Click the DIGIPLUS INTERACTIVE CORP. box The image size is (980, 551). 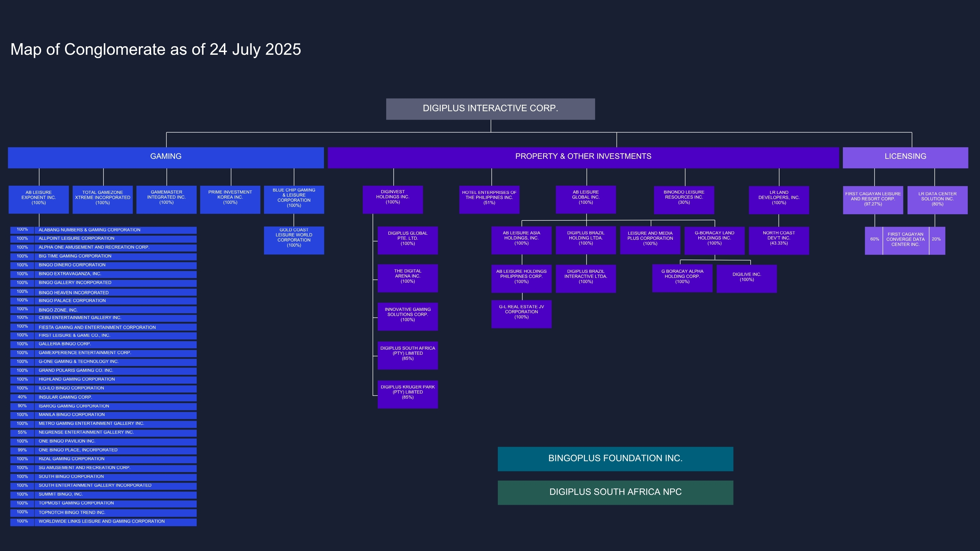point(490,109)
